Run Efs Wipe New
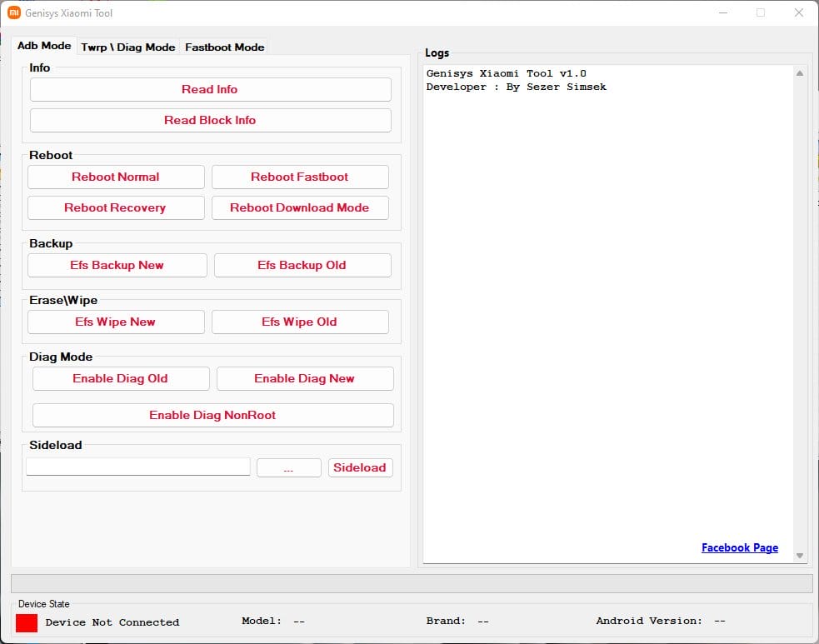This screenshot has height=644, width=819. click(x=116, y=322)
